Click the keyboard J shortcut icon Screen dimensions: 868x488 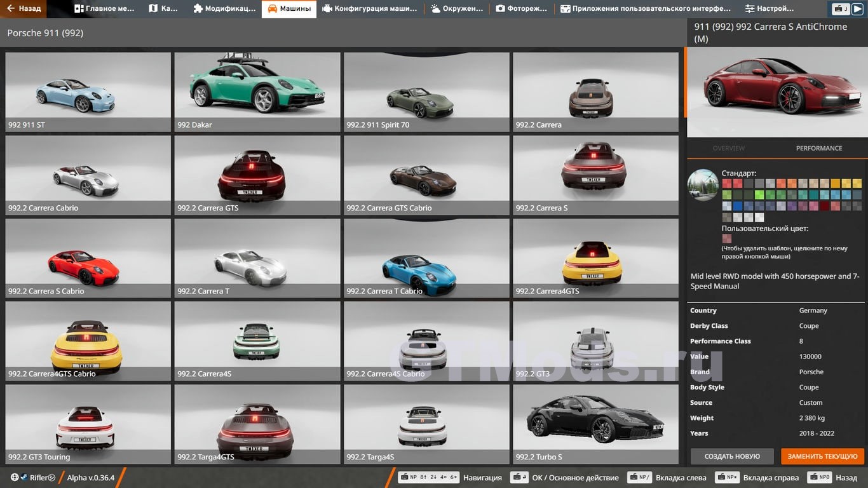click(x=841, y=9)
